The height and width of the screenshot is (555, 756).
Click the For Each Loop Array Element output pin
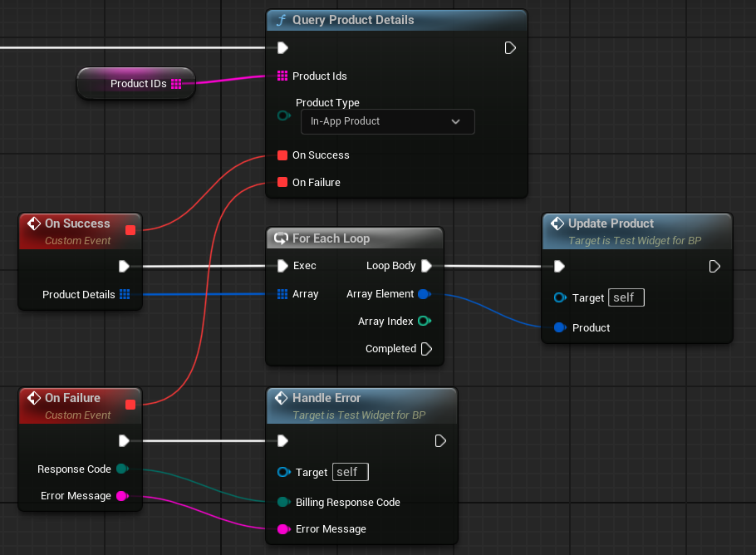pos(424,294)
